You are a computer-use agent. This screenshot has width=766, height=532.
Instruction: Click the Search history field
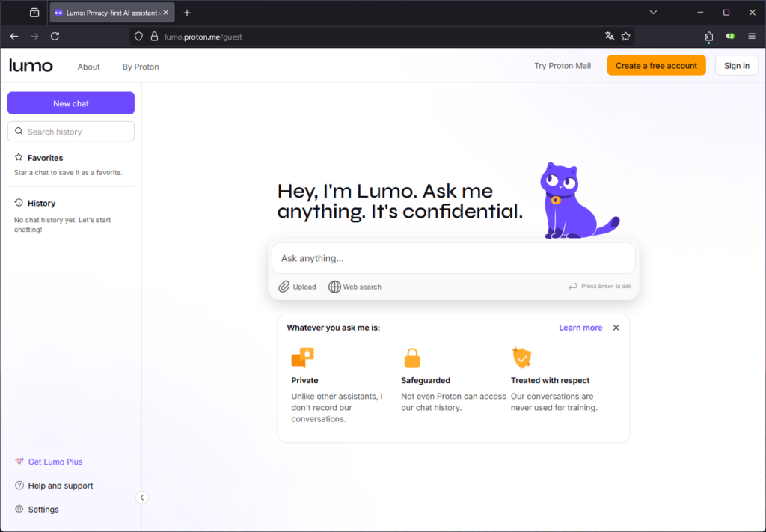pos(71,132)
